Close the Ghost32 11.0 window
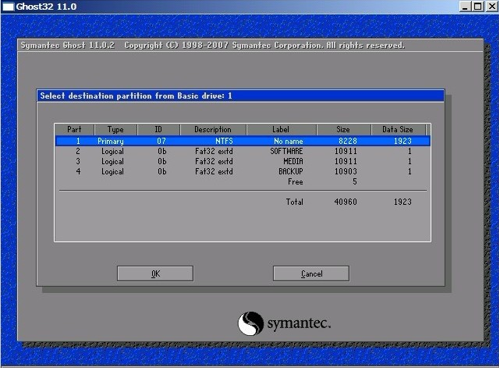The height and width of the screenshot is (368, 499). click(x=492, y=6)
